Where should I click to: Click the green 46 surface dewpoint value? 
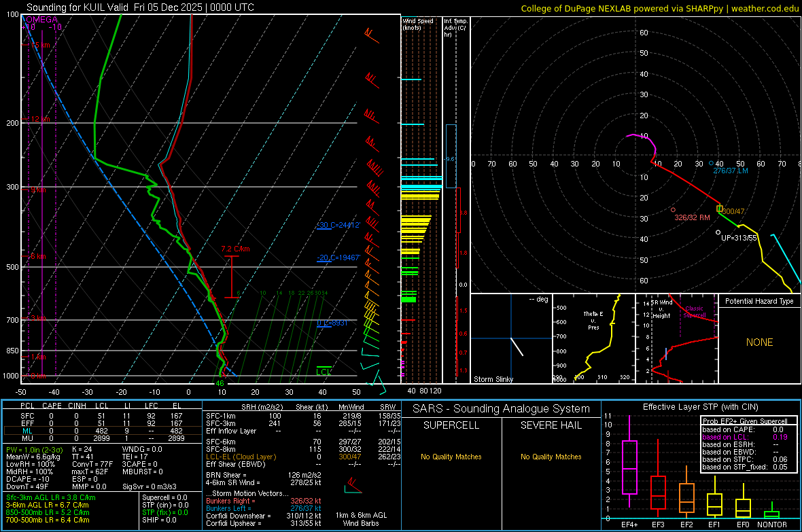(x=220, y=383)
